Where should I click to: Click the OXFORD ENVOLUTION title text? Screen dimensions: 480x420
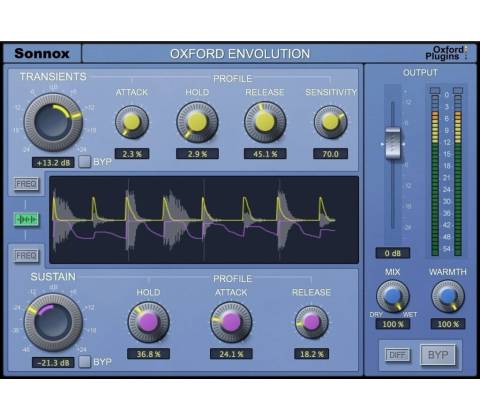(240, 54)
